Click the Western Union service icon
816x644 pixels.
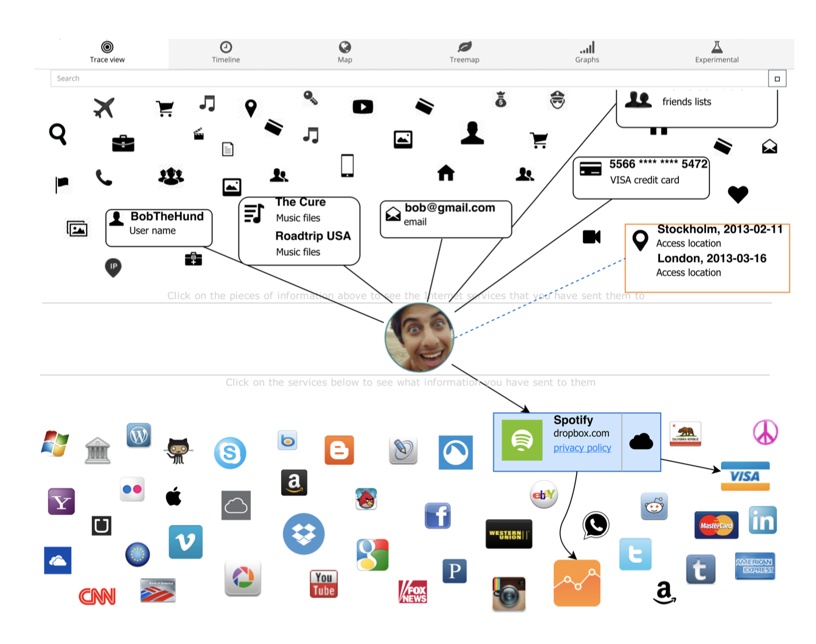click(x=509, y=534)
